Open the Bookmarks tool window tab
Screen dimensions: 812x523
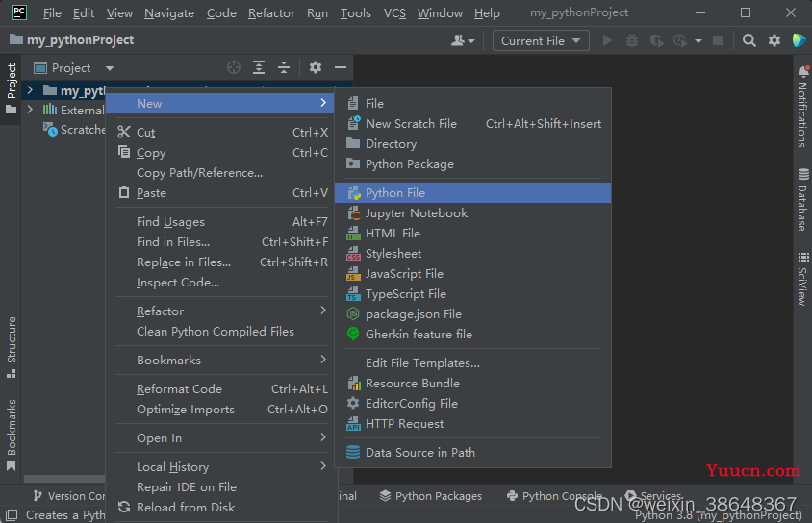11,435
